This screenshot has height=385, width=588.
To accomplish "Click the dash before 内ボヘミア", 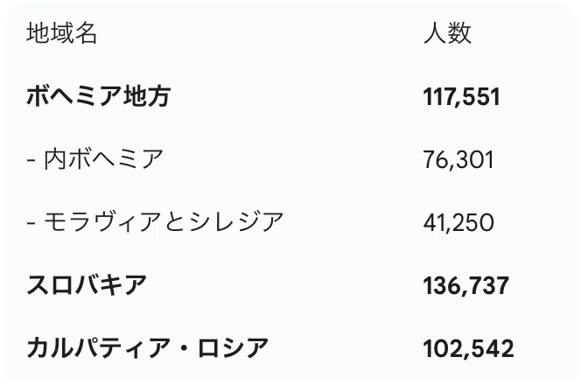I will [31, 160].
